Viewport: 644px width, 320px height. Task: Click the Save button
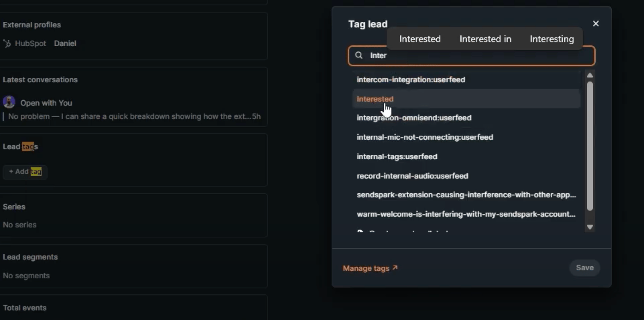[x=585, y=268]
